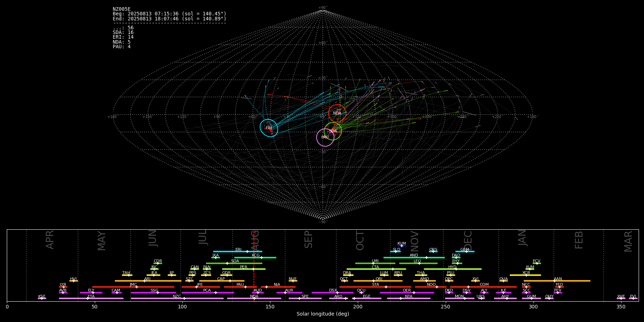Click the ORS shower label

433,250
